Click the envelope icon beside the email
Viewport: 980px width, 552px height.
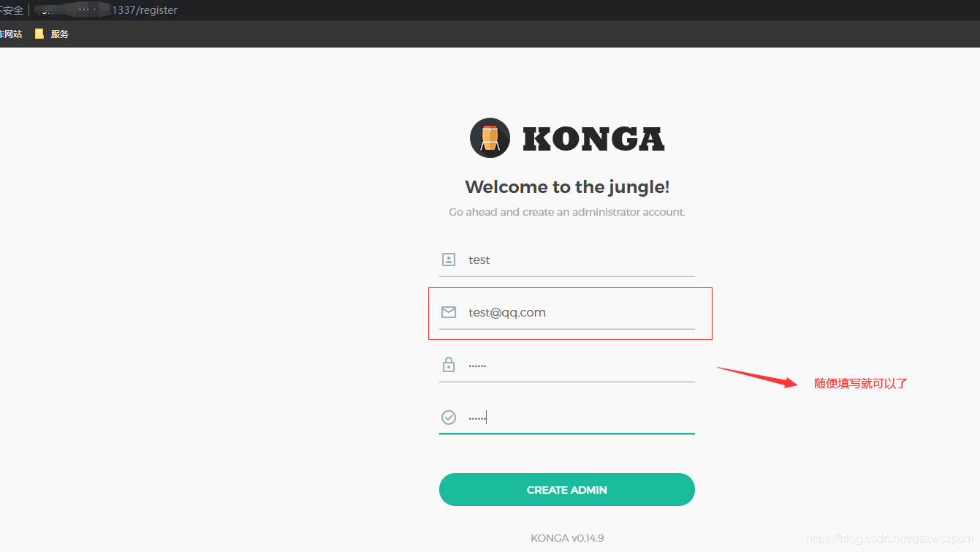(449, 312)
